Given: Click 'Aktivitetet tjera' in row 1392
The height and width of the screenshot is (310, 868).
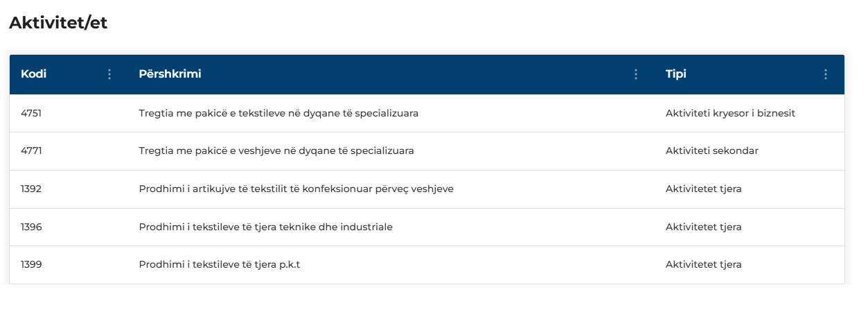Looking at the screenshot, I should [x=703, y=189].
